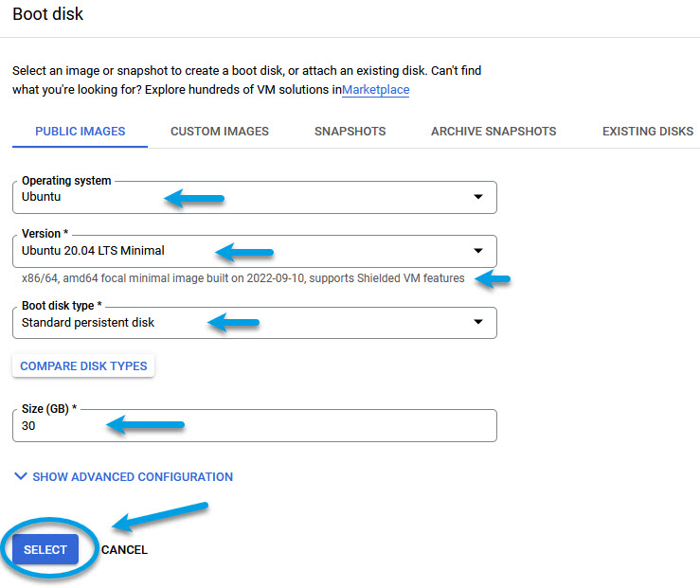
Task: Open the Snapshots tab
Action: click(x=350, y=132)
